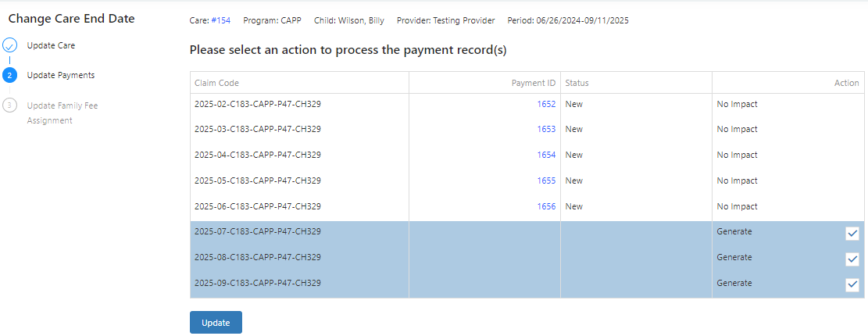Screen dimensions: 868x336
Task: Uncheck Generate for claim 2025-08-C183-CAPP-P47-CH329
Action: coord(852,259)
